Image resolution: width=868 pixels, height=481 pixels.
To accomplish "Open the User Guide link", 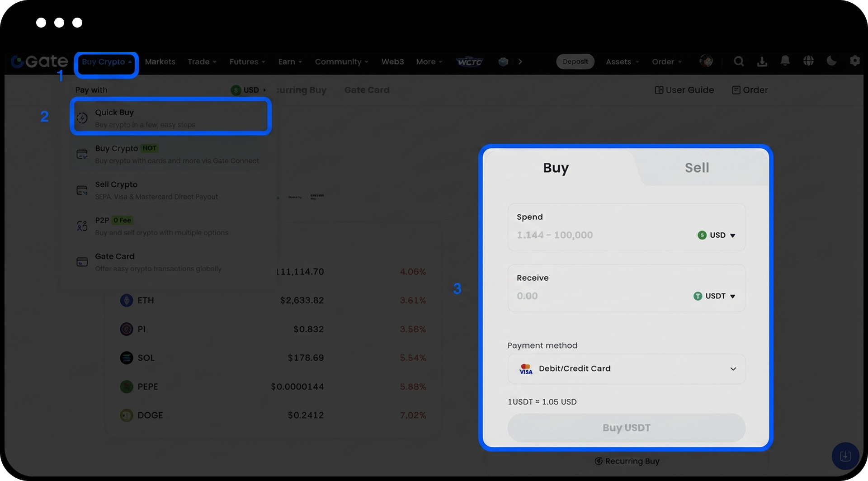I will pyautogui.click(x=684, y=90).
